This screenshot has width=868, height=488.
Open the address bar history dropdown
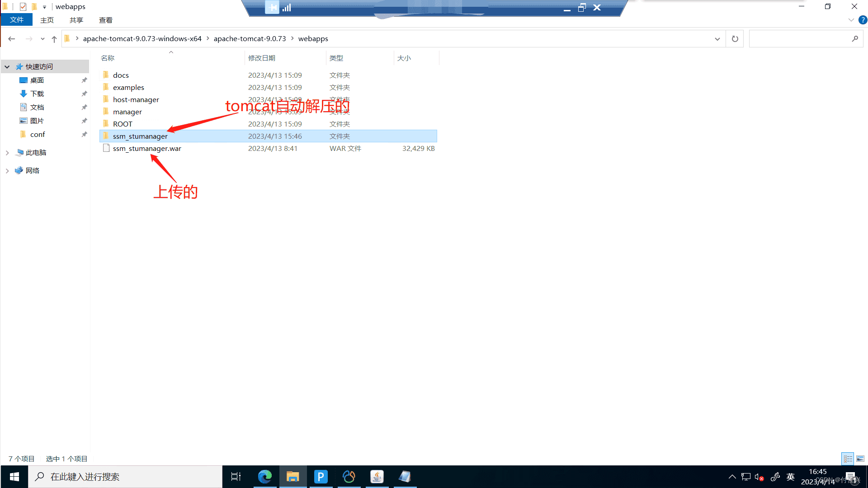[717, 39]
